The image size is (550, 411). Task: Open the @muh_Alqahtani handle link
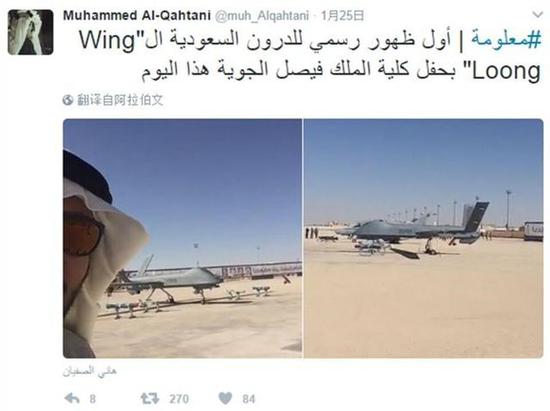tap(262, 16)
